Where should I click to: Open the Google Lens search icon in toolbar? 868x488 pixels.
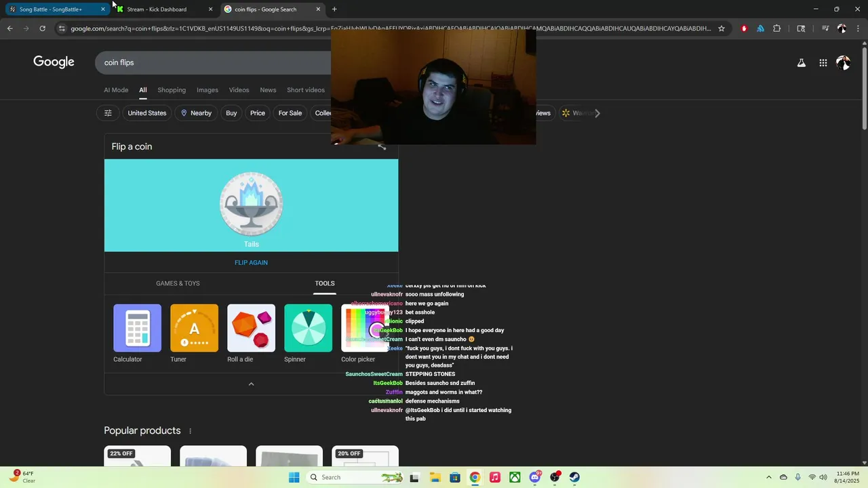801,28
